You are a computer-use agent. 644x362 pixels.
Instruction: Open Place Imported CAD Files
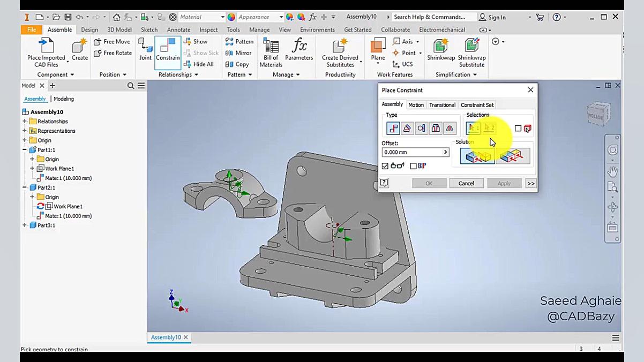tap(46, 52)
